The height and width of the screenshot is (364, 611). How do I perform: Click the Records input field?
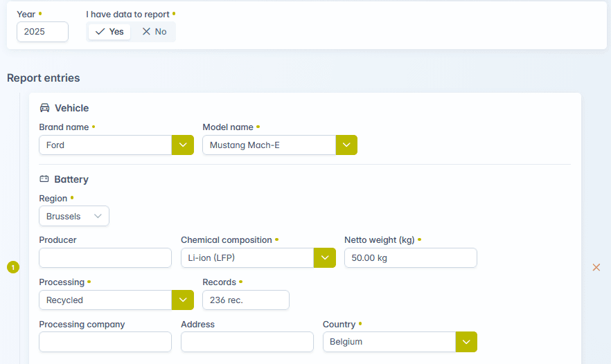tap(245, 300)
